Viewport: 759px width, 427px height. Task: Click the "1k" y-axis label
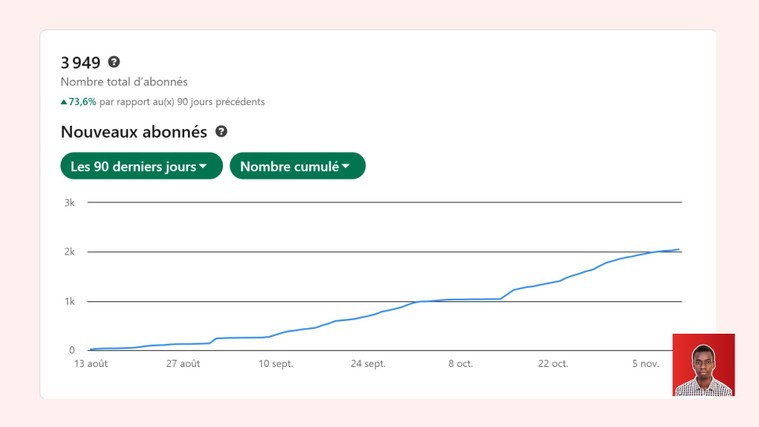pos(69,301)
